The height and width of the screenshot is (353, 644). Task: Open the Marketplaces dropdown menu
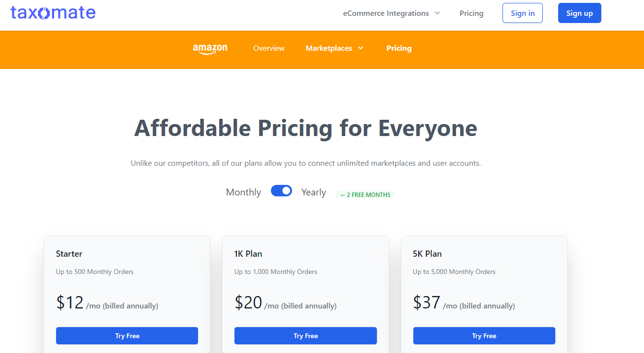click(x=335, y=48)
